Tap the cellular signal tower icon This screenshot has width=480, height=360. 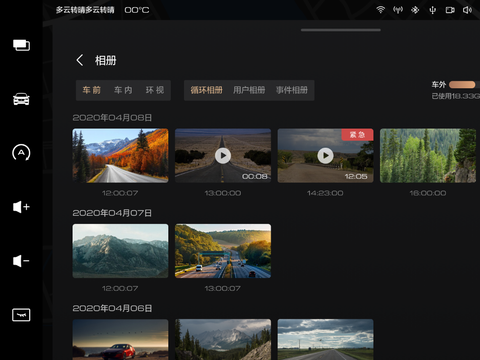coord(398,10)
